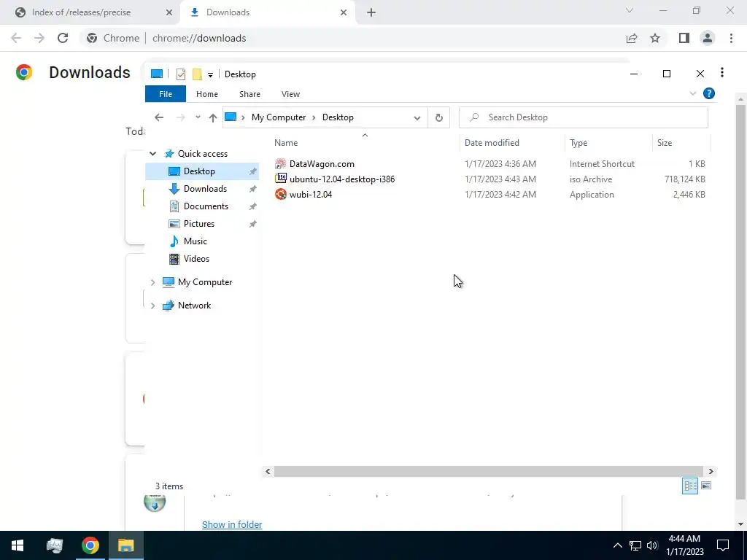Open the Chrome three-dot menu
Viewport: 747px width, 560px height.
pyautogui.click(x=731, y=38)
